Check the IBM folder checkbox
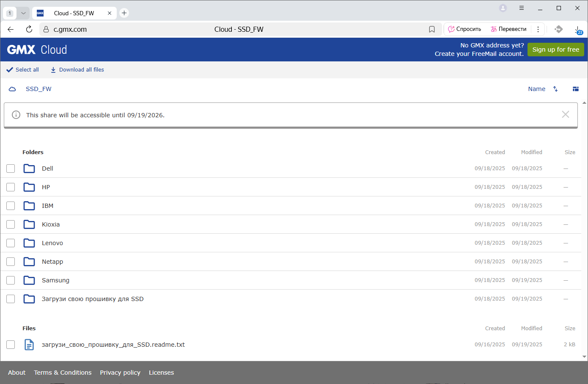The width and height of the screenshot is (588, 384). [x=11, y=206]
